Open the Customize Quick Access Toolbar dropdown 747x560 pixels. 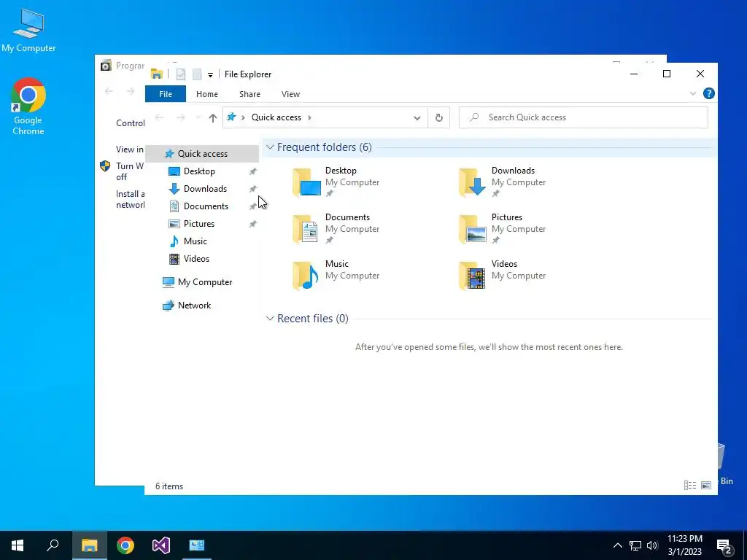pos(210,75)
